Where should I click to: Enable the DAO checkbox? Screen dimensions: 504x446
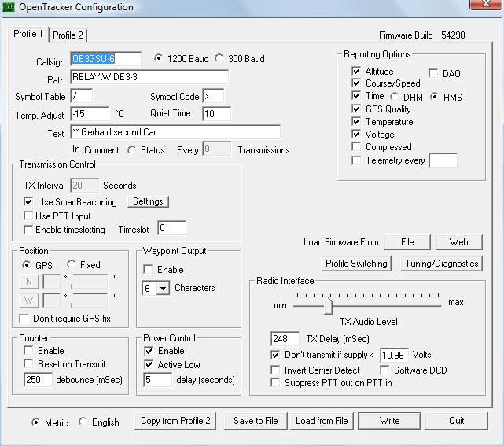pos(433,73)
